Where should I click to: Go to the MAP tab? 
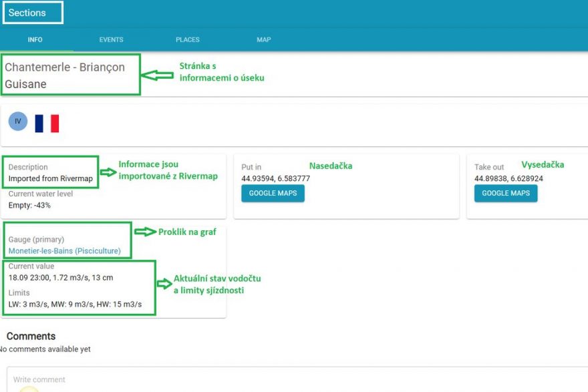pyautogui.click(x=264, y=40)
